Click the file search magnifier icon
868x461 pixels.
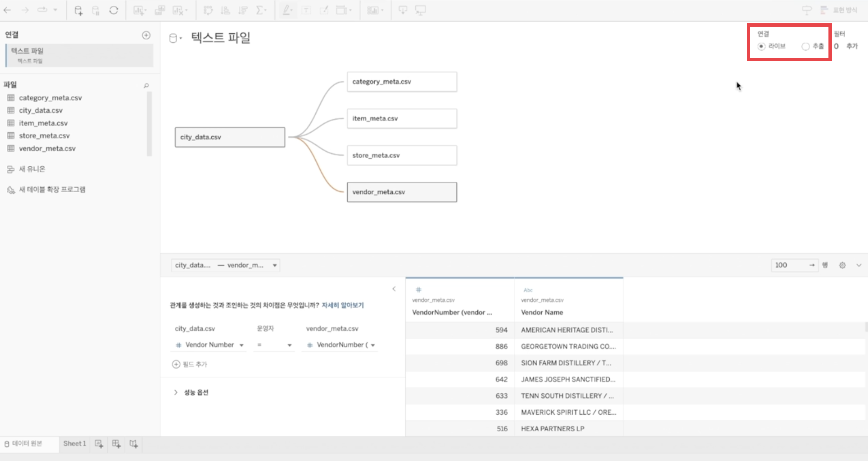click(146, 86)
